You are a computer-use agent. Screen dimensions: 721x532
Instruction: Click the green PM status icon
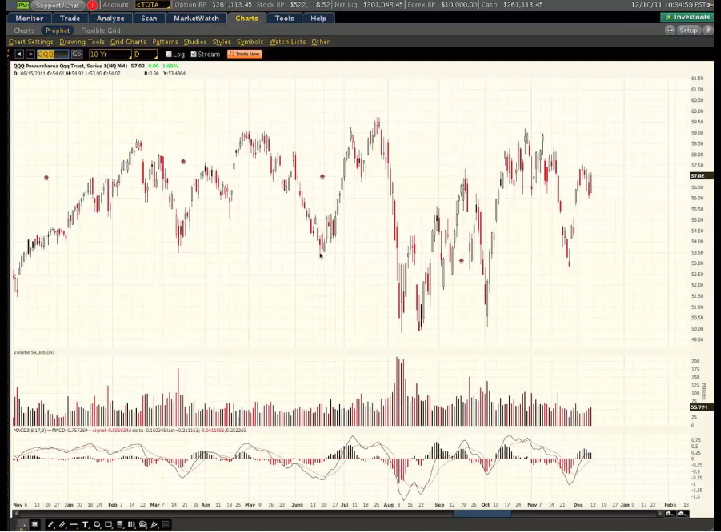point(23,5)
